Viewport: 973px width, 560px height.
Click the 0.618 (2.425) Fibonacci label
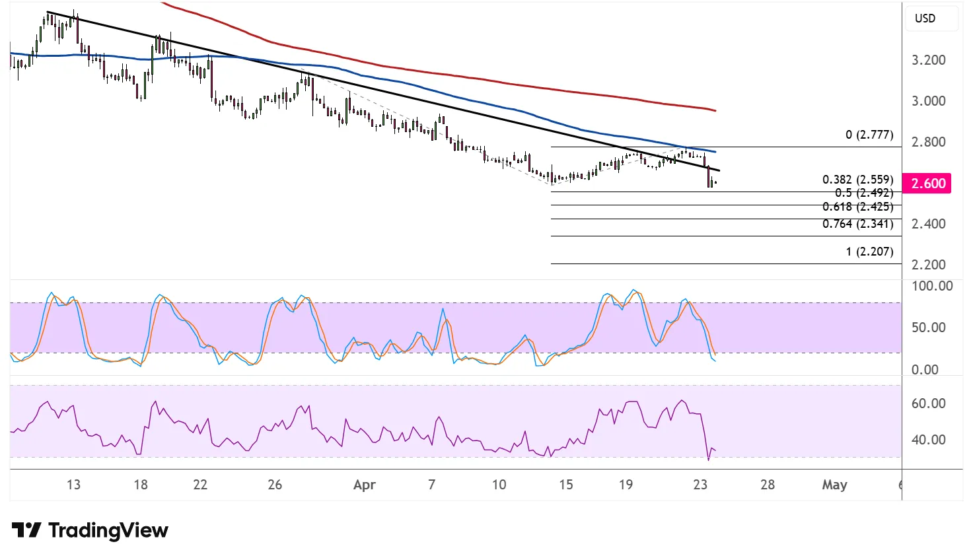pyautogui.click(x=857, y=207)
